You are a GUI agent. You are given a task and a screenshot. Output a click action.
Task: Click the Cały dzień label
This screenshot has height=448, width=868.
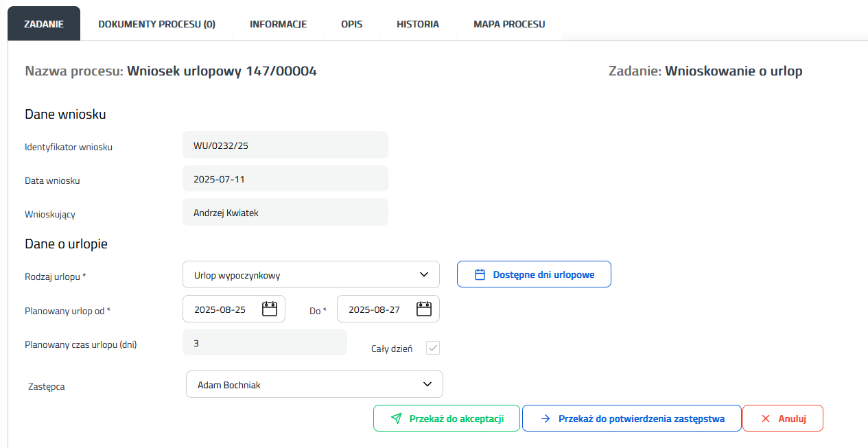(392, 349)
